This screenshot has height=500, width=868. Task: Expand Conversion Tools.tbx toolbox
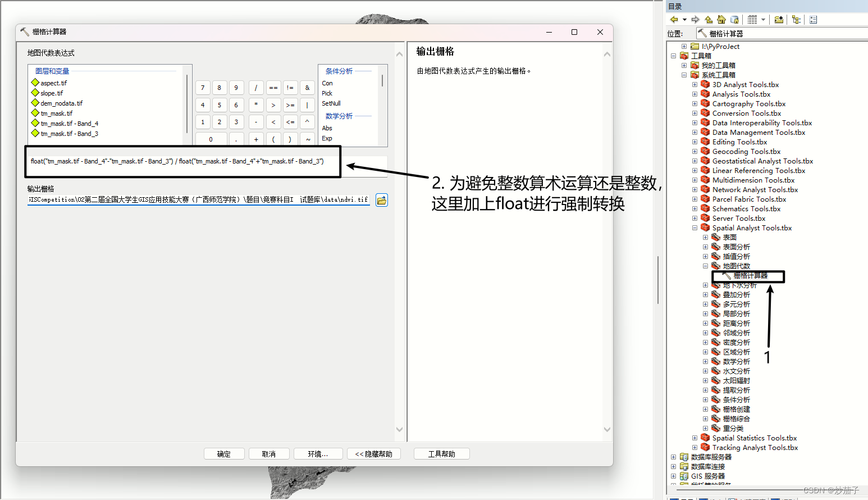coord(695,113)
